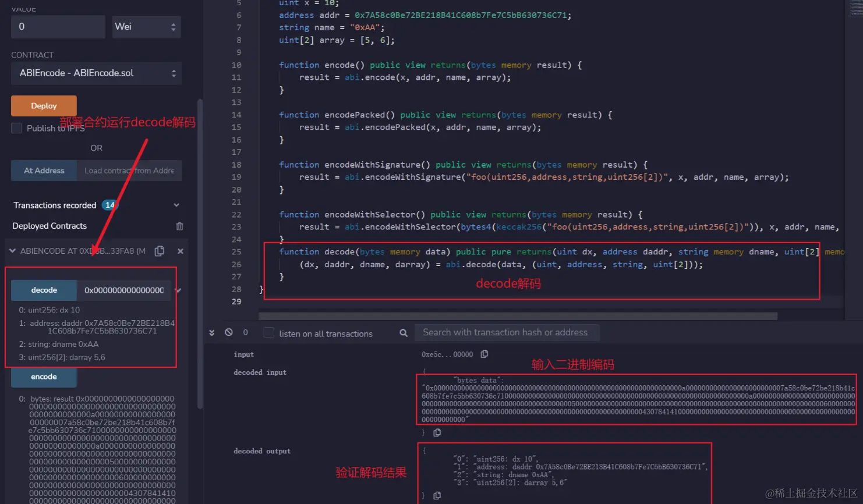Select the decode output '0: uint256: dx 10'
Screen dimensions: 863x504
click(49, 310)
